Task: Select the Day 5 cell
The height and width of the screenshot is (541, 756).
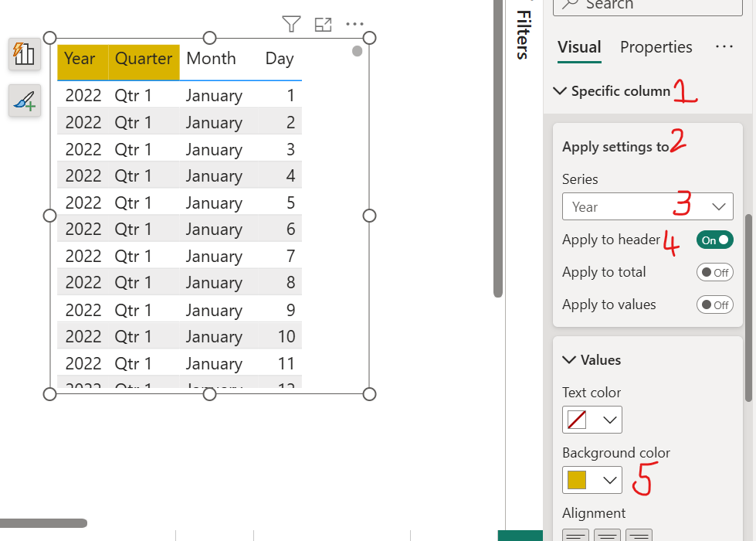Action: [x=290, y=202]
